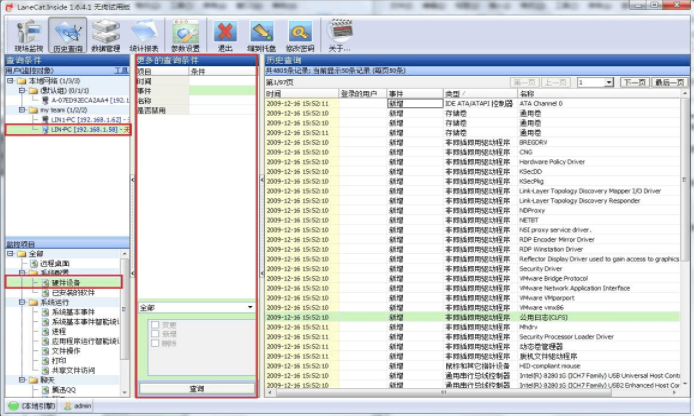Collapse the my team tree group

click(13, 110)
